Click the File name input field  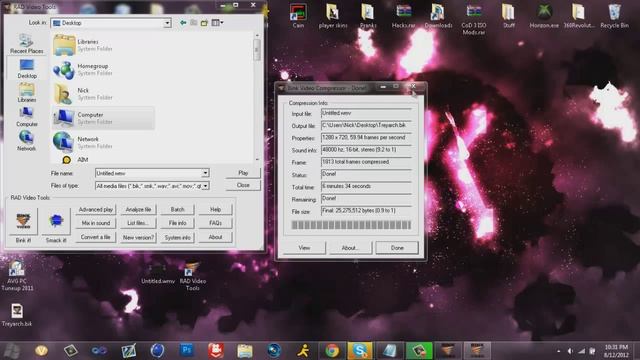pyautogui.click(x=149, y=173)
